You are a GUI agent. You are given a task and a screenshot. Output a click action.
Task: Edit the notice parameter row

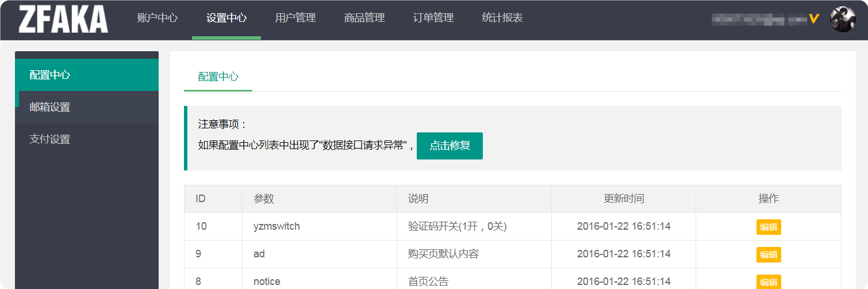[x=769, y=282]
